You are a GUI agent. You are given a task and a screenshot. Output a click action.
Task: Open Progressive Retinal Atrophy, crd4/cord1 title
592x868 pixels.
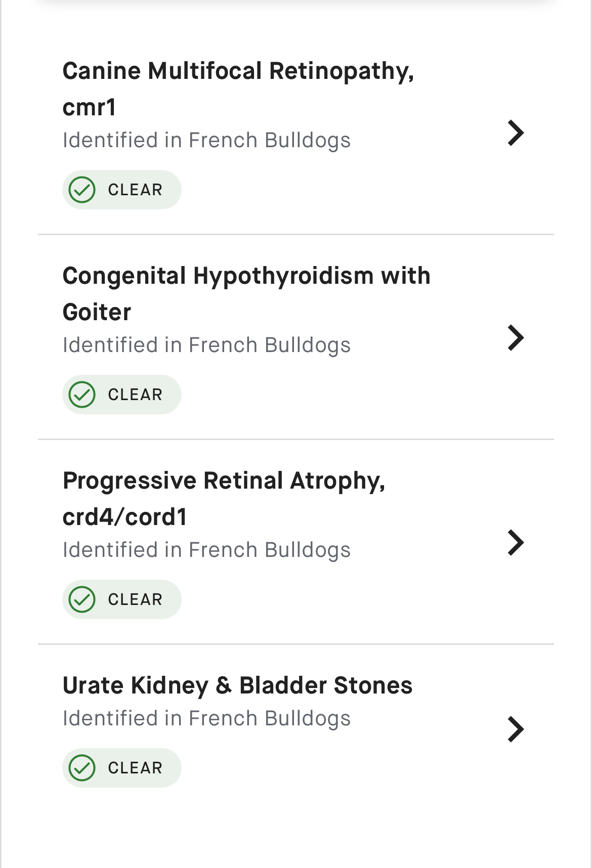[x=224, y=499]
